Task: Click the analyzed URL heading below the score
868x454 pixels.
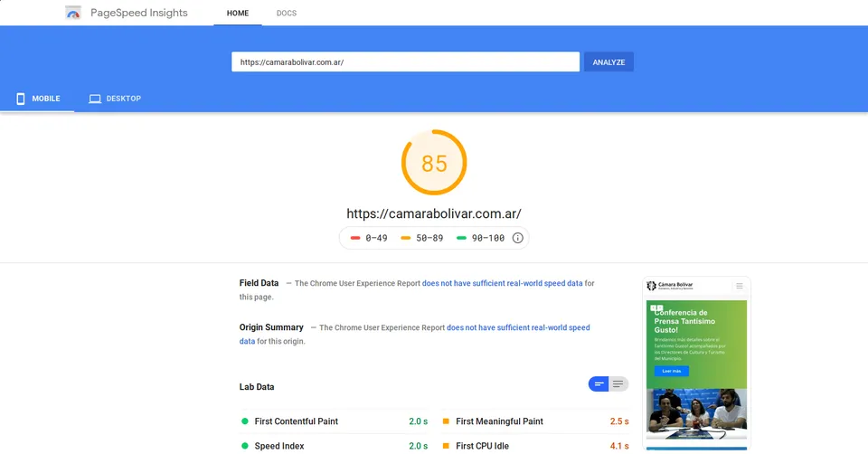Action: tap(434, 213)
